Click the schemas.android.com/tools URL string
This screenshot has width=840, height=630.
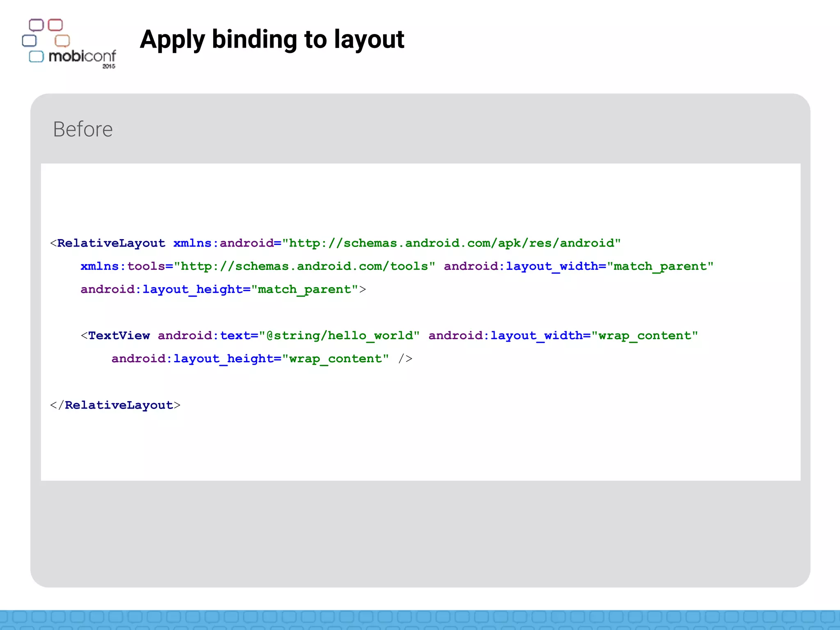point(304,267)
